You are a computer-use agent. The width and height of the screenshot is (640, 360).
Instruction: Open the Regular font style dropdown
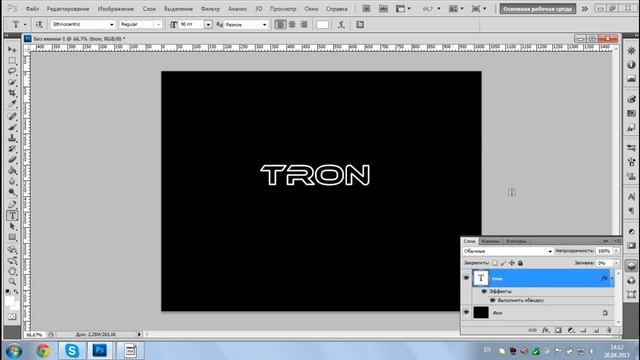(158, 24)
